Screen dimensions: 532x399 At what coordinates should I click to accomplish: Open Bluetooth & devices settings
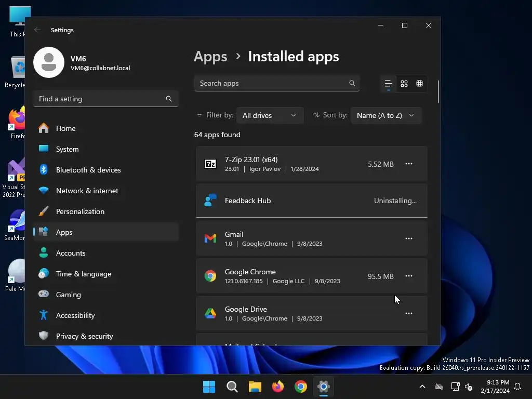[x=106, y=170]
